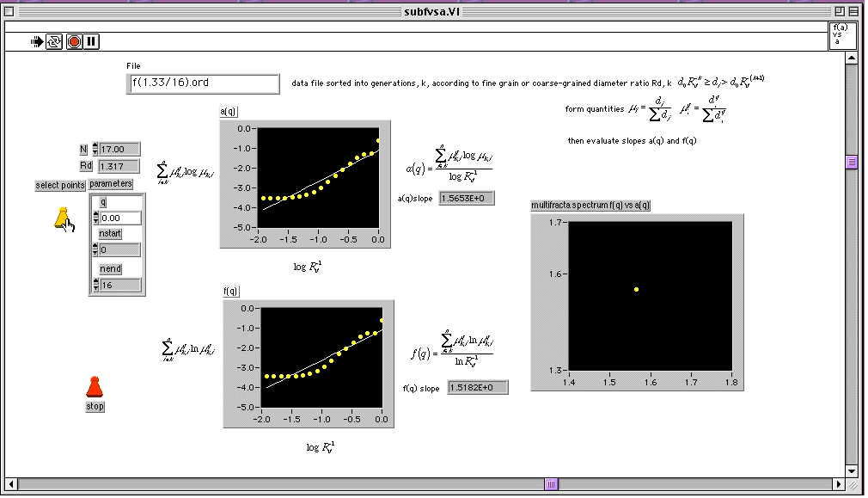Image resolution: width=868 pixels, height=498 pixels.
Task: Click the q parameter stepper arrows
Action: pos(95,218)
